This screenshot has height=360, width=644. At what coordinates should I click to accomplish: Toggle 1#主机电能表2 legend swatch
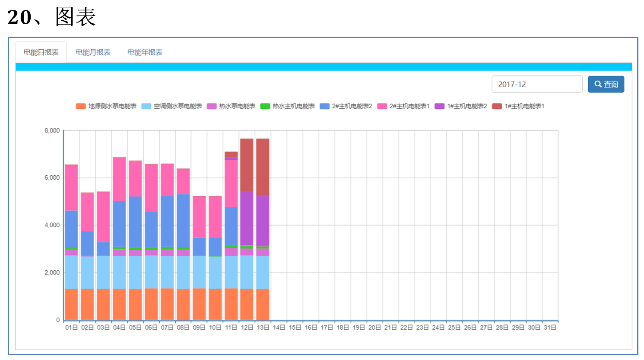click(440, 106)
